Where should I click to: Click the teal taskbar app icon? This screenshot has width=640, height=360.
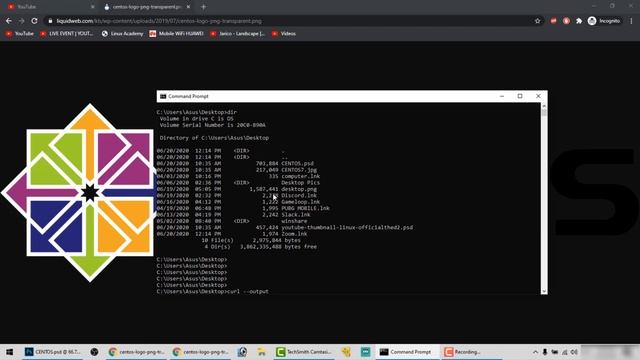point(365,352)
